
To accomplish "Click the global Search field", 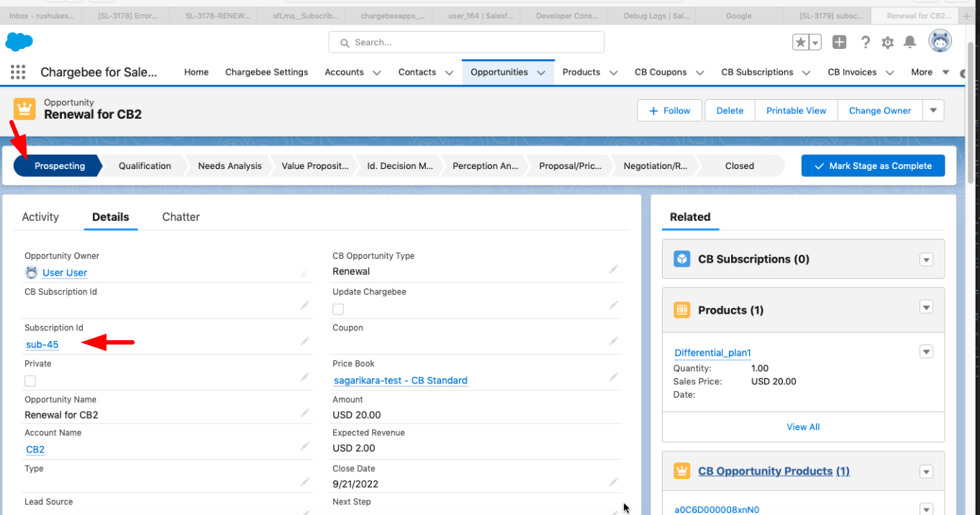I will [466, 42].
